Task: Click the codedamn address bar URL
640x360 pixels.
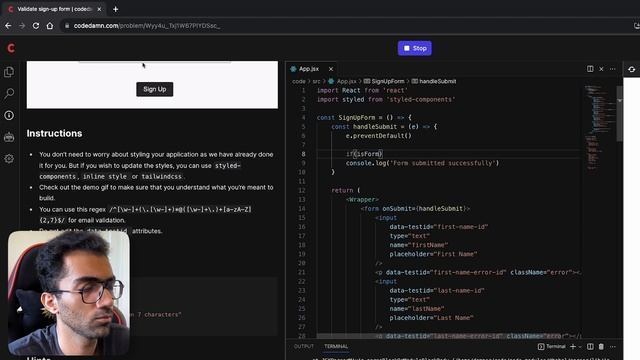Action: [x=147, y=26]
